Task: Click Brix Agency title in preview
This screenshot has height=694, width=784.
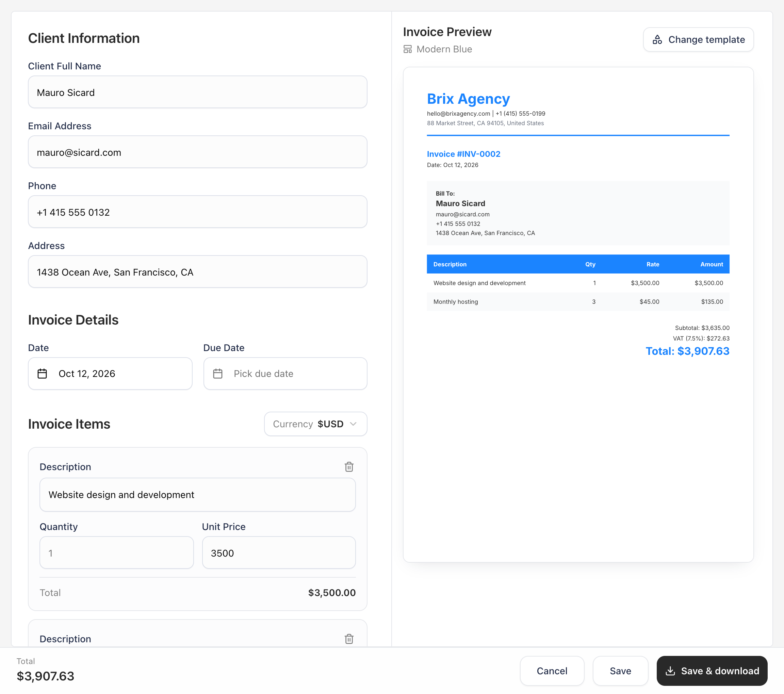Action: click(x=468, y=99)
